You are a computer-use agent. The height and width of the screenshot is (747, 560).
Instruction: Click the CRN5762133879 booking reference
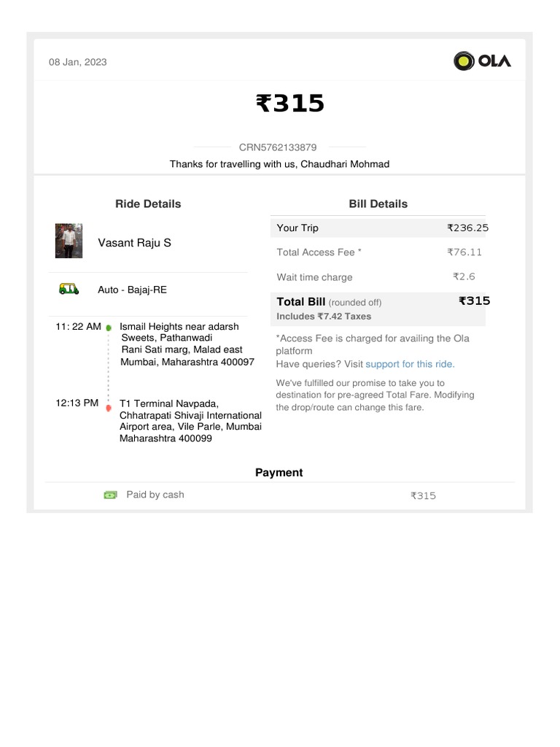(278, 147)
